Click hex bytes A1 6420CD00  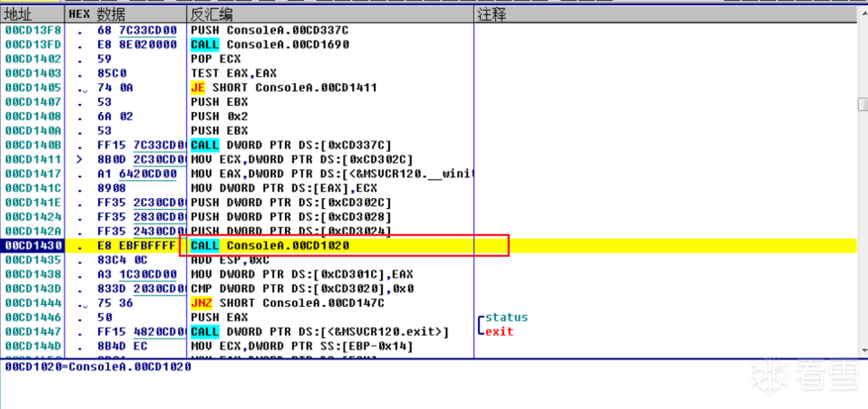coord(137,173)
